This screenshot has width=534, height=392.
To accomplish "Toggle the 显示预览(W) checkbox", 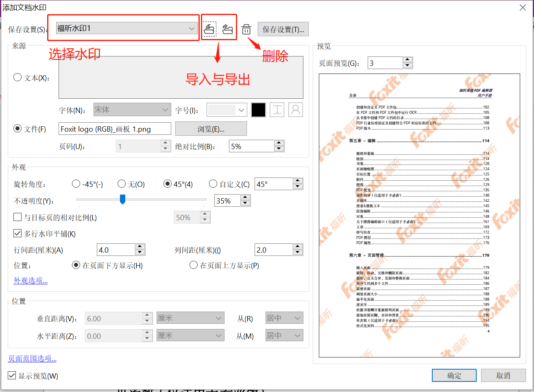I will [x=12, y=375].
